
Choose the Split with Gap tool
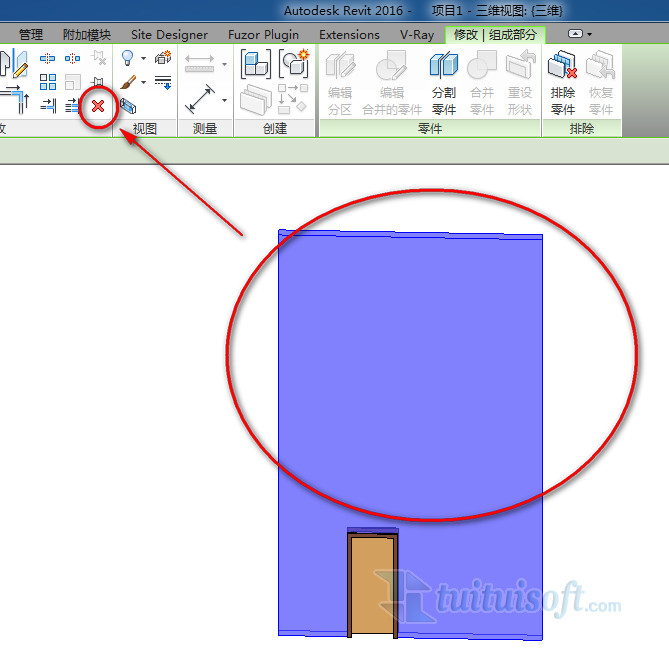(72, 58)
